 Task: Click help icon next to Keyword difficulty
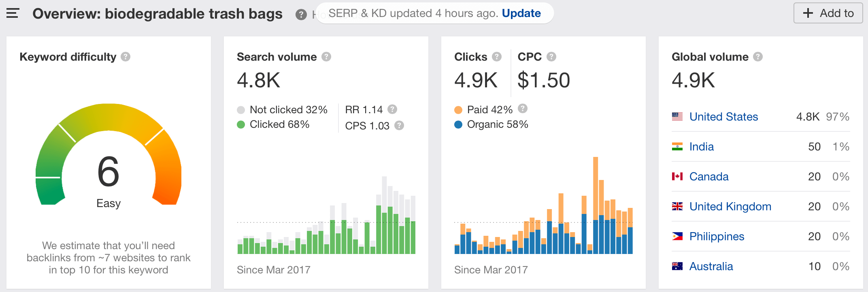pos(126,57)
